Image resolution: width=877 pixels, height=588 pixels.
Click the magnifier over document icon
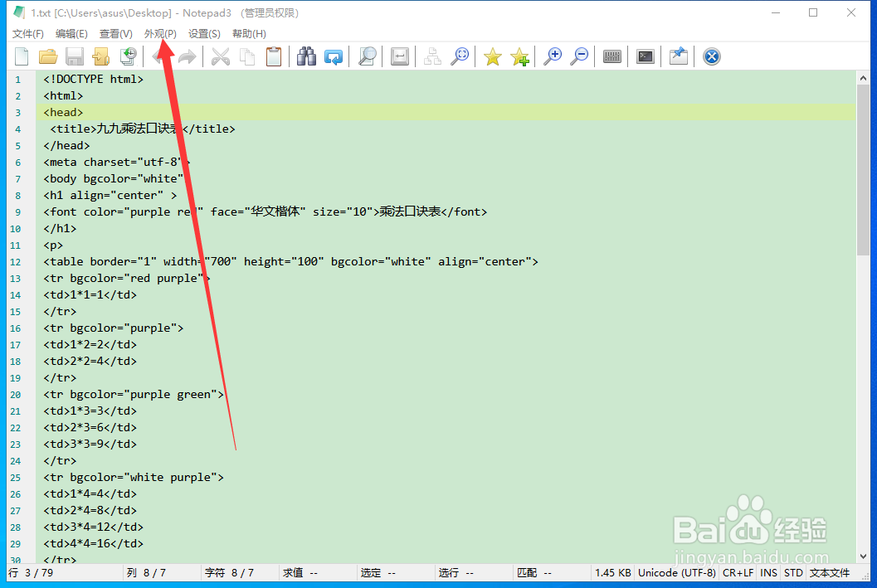pos(367,56)
